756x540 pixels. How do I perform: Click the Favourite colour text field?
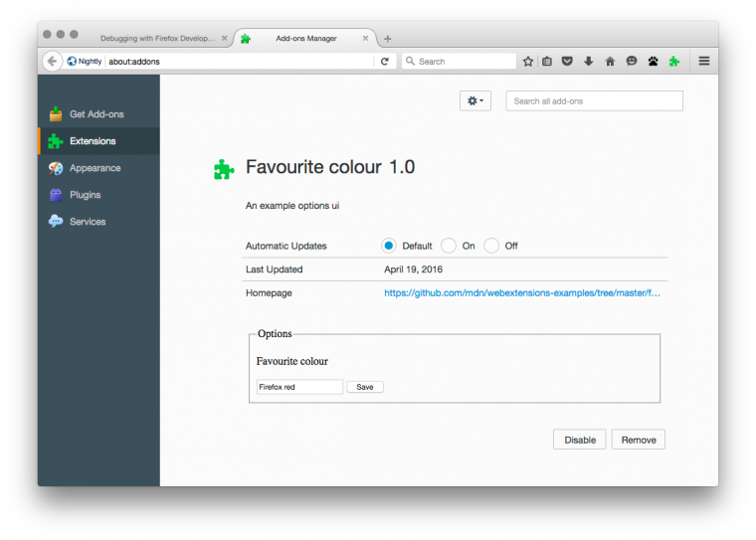point(299,387)
